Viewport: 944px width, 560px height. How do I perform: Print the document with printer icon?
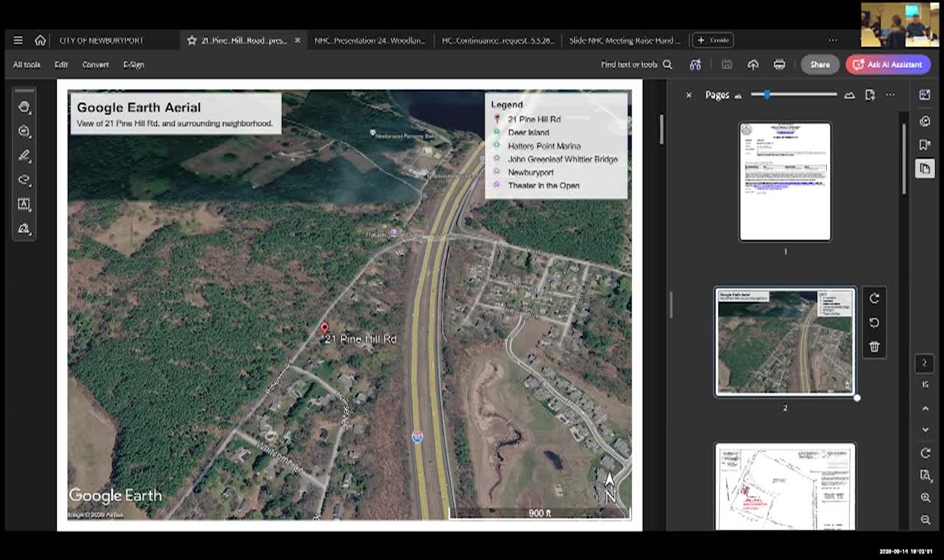coord(780,65)
